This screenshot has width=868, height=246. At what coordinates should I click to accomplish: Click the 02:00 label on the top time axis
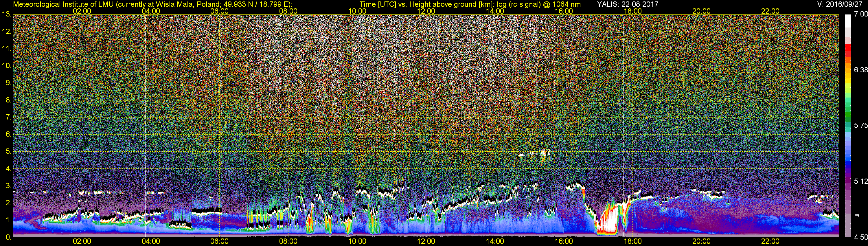(x=82, y=11)
